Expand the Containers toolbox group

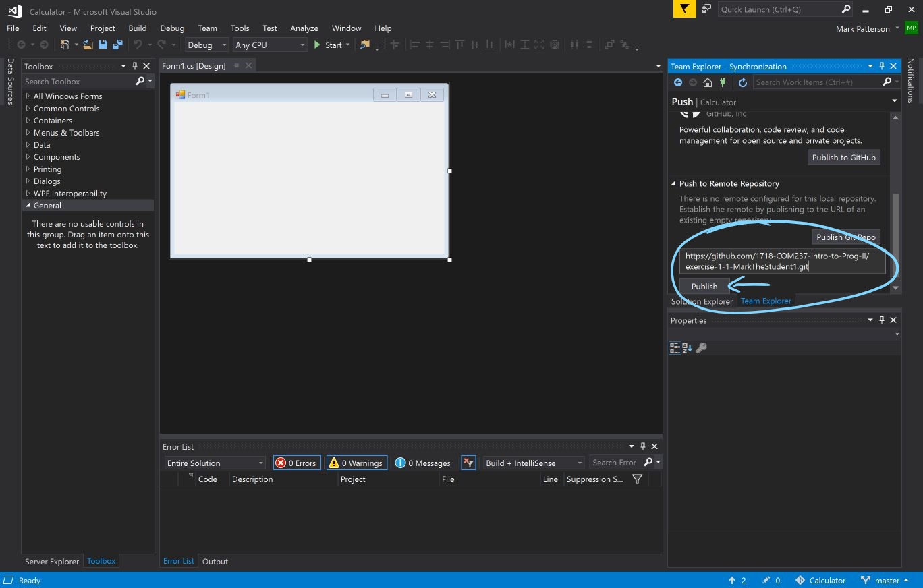tap(28, 121)
